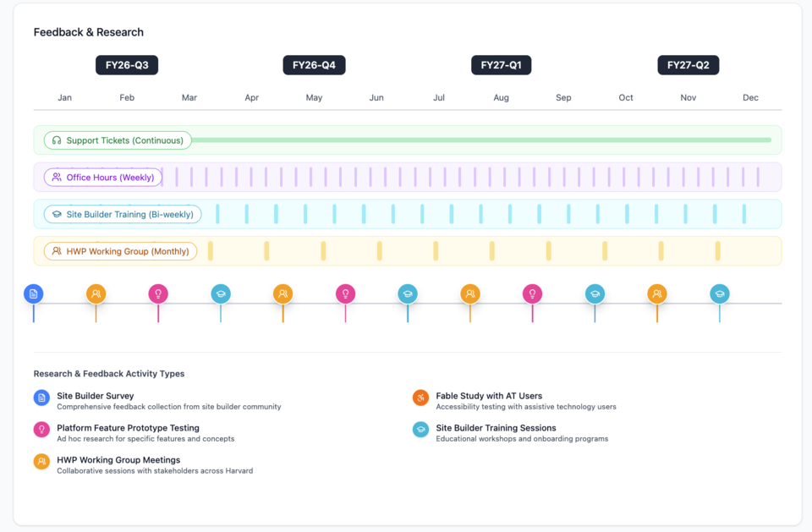Click the first pink Prototype Testing lightbulb marker

coord(158,293)
